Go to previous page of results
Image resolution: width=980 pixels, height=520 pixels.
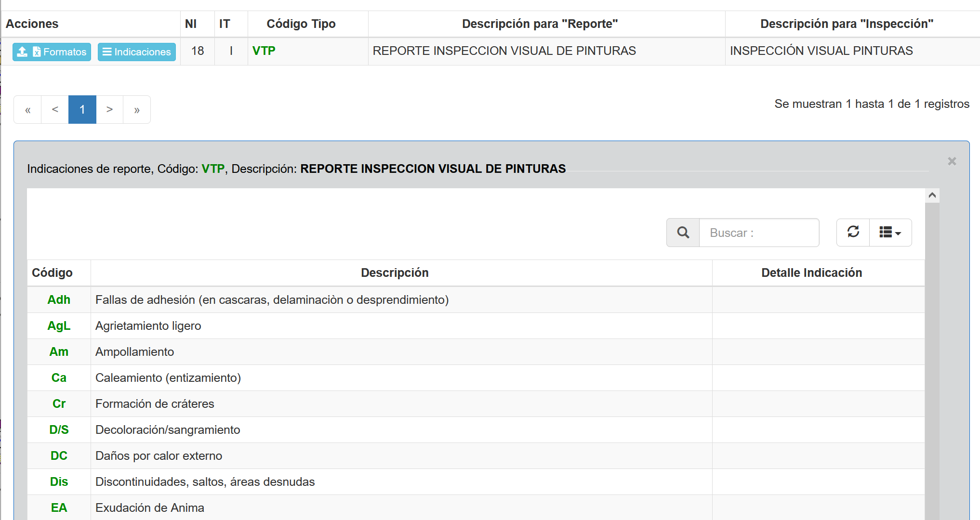click(x=55, y=110)
